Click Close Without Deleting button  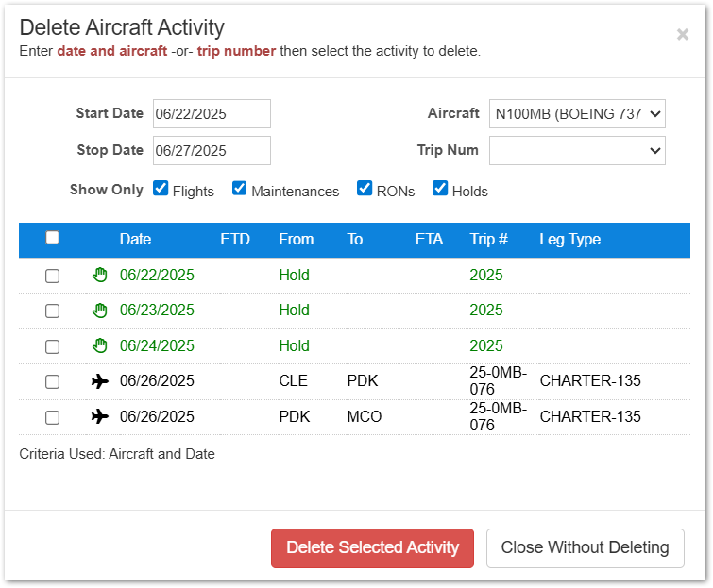(585, 547)
